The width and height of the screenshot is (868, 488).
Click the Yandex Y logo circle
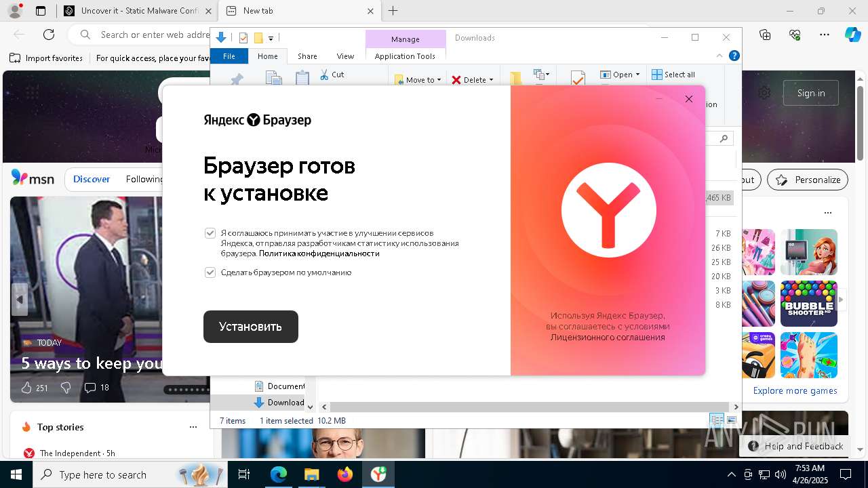click(609, 210)
